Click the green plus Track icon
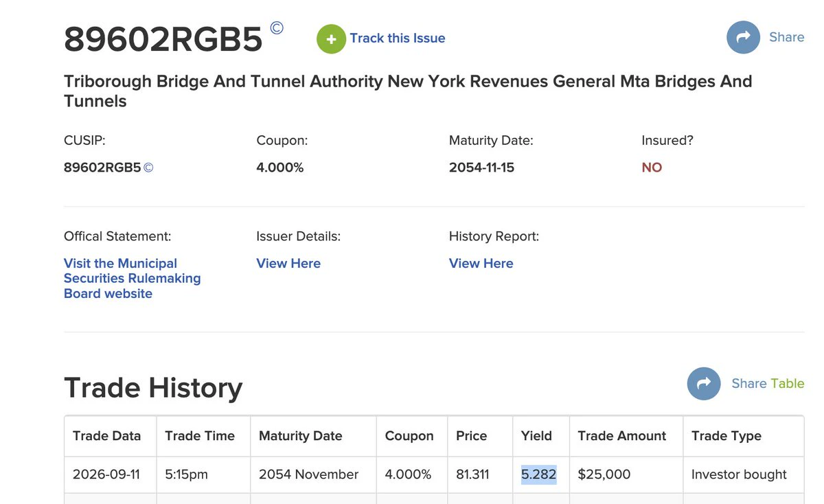Image resolution: width=824 pixels, height=504 pixels. pos(331,38)
